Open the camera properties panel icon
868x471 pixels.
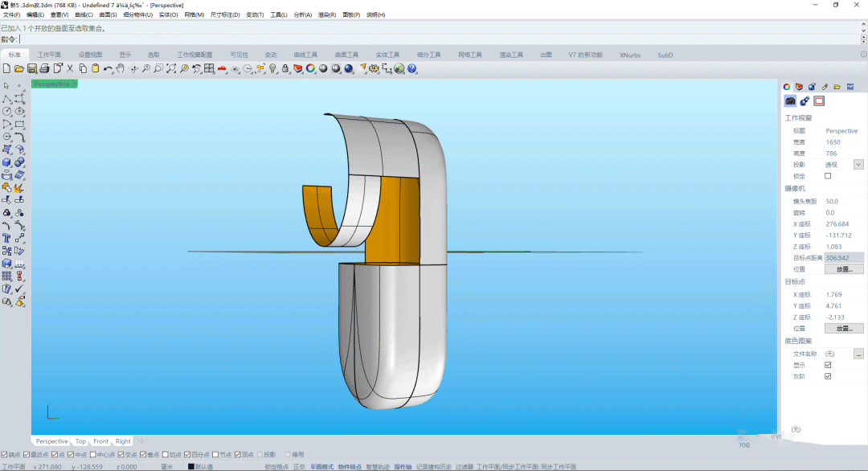pos(790,101)
